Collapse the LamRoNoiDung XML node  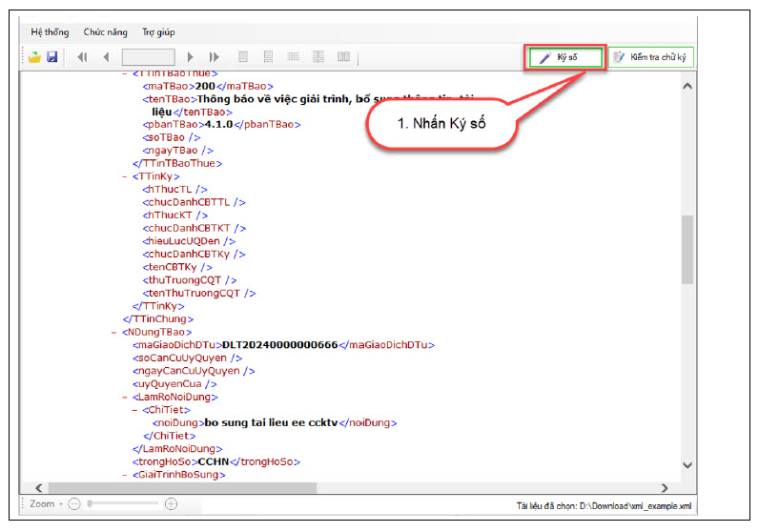125,397
